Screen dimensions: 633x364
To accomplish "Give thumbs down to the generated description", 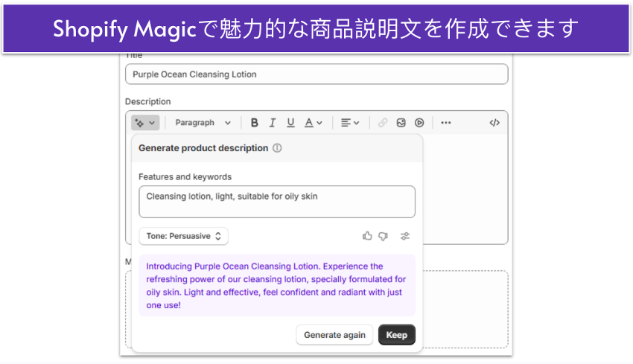I will pos(383,236).
